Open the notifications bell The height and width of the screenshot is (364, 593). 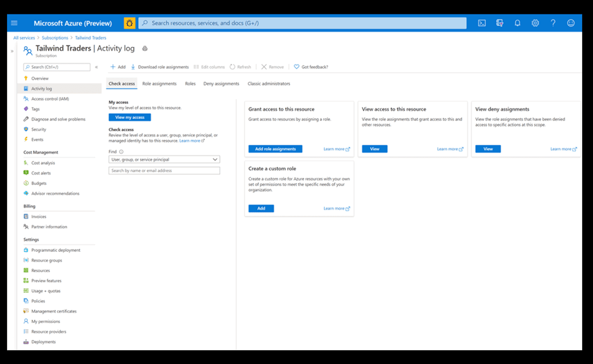[x=518, y=23]
